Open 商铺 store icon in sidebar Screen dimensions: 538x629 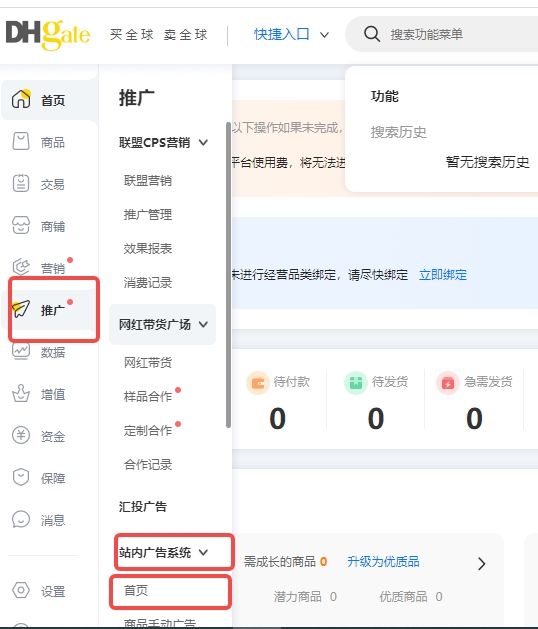pyautogui.click(x=21, y=225)
